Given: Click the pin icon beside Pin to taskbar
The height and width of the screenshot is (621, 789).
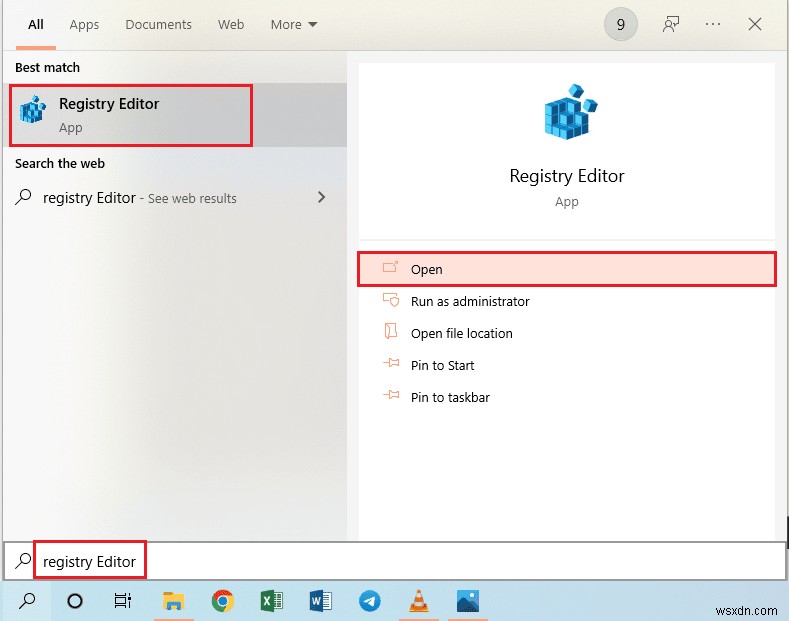Looking at the screenshot, I should click(x=391, y=395).
